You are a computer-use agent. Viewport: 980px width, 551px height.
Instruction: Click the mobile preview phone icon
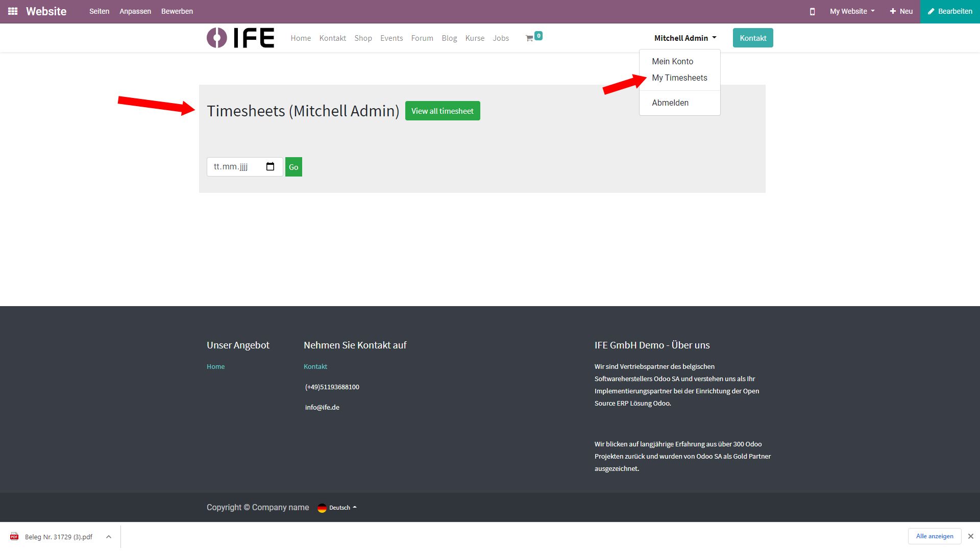(x=812, y=11)
